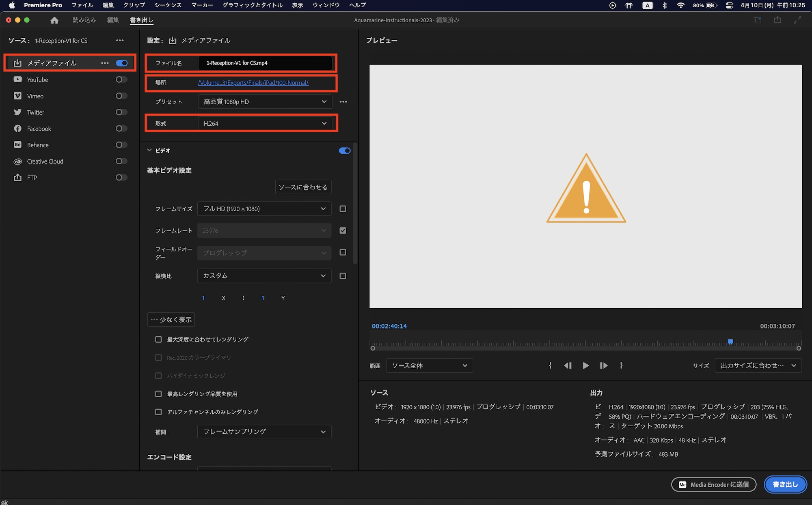Open source options three-dot menu
This screenshot has height=505, width=812.
(120, 41)
